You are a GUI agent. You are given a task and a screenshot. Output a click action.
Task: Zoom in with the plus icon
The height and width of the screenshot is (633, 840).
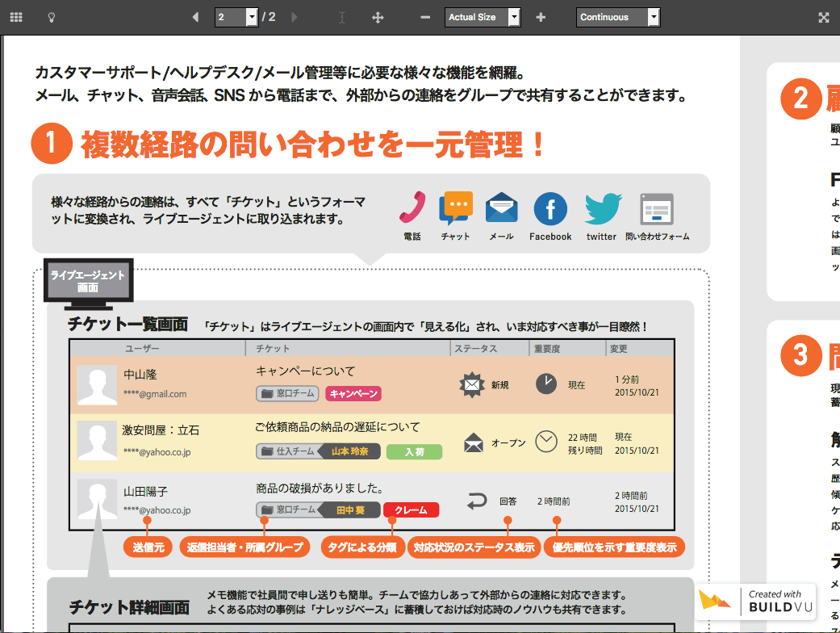540,15
